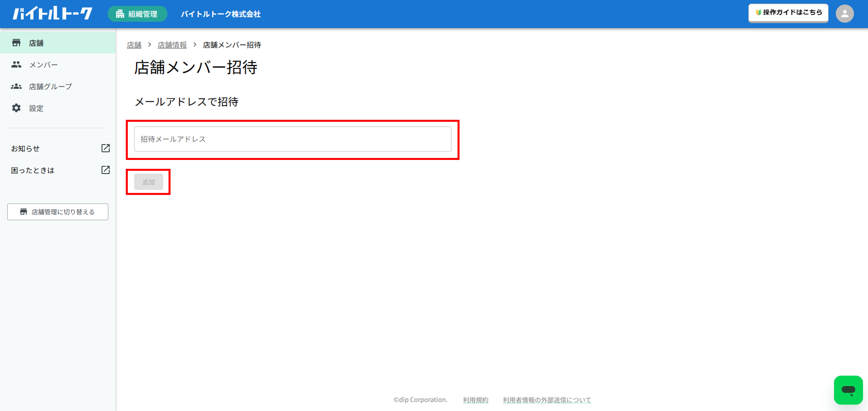Open the 利用規約 footer link
This screenshot has height=411, width=868.
(476, 400)
